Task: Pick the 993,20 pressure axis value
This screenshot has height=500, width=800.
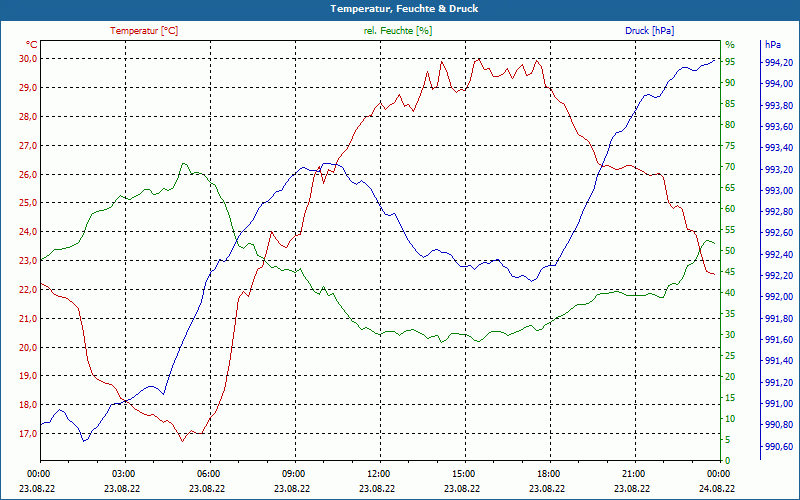Action: coord(780,169)
